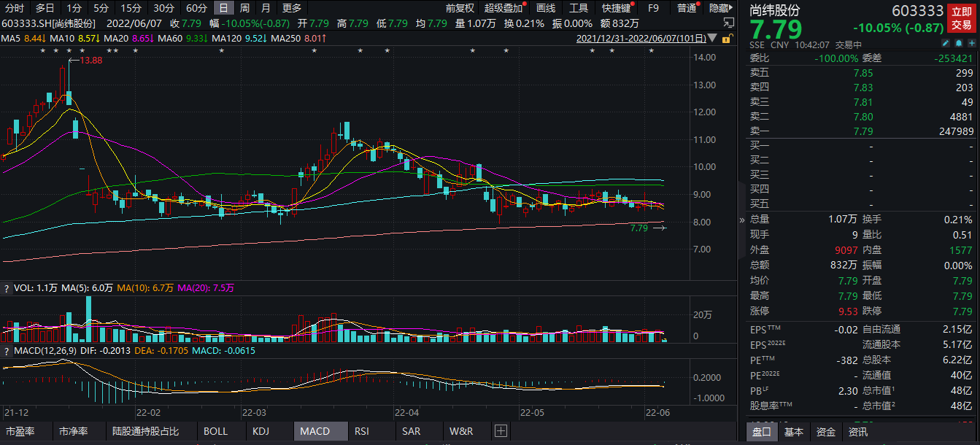The width and height of the screenshot is (980, 445).
Task: Switch to 普通 display mode
Action: pos(687,8)
